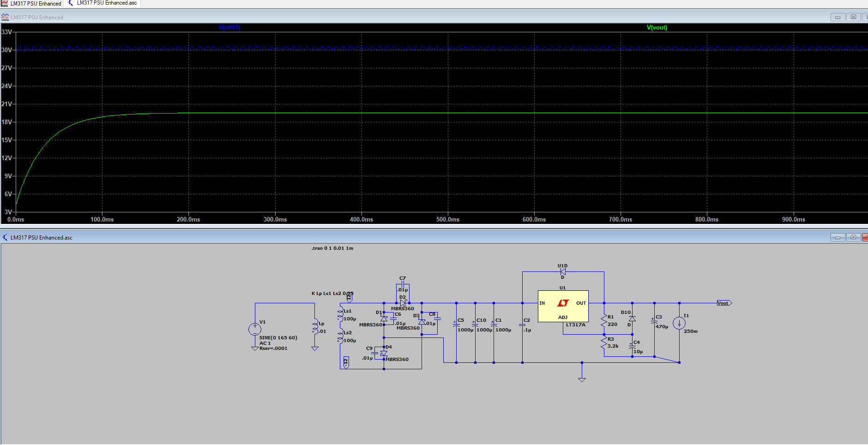
Task: Click the SINE(0 165 60) source value
Action: click(278, 337)
